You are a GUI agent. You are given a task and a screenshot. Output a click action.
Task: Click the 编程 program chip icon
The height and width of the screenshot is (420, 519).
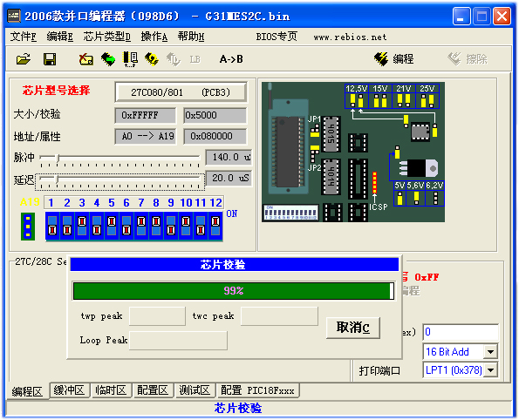click(394, 59)
